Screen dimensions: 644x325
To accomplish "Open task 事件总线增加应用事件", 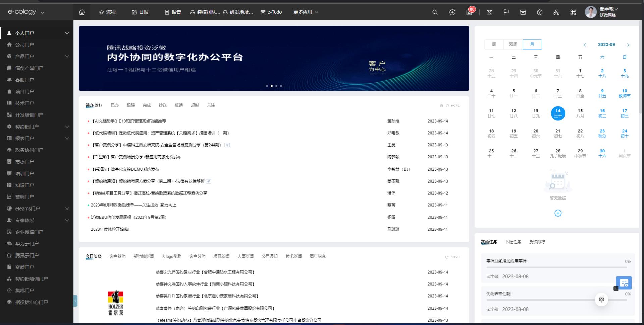I will 506,261.
